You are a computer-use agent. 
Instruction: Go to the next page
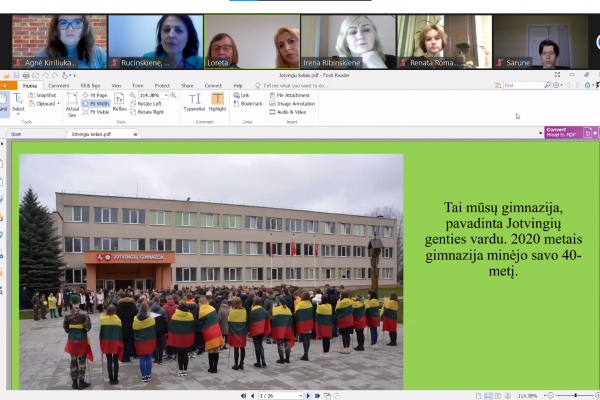point(308,396)
